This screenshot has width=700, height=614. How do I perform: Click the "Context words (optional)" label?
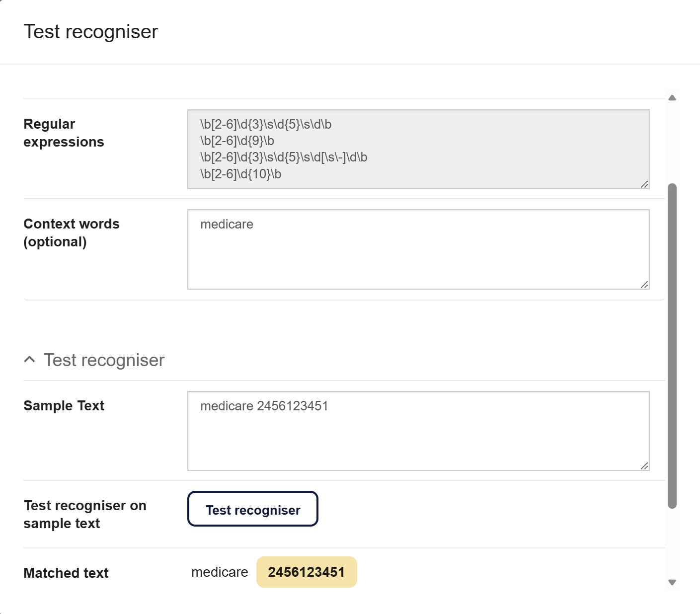coord(72,233)
